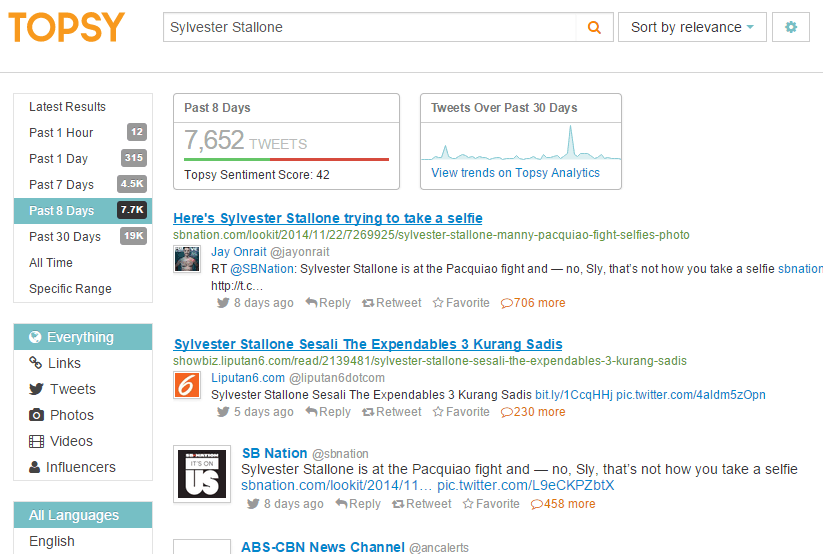This screenshot has width=823, height=554.
Task: Retweet SB Nation tweet
Action: coord(421,504)
